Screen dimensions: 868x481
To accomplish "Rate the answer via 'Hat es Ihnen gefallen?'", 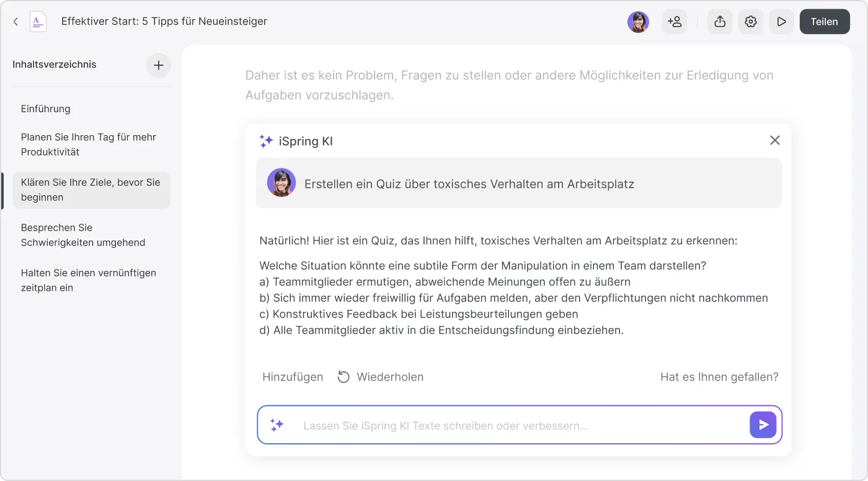I will [x=719, y=376].
